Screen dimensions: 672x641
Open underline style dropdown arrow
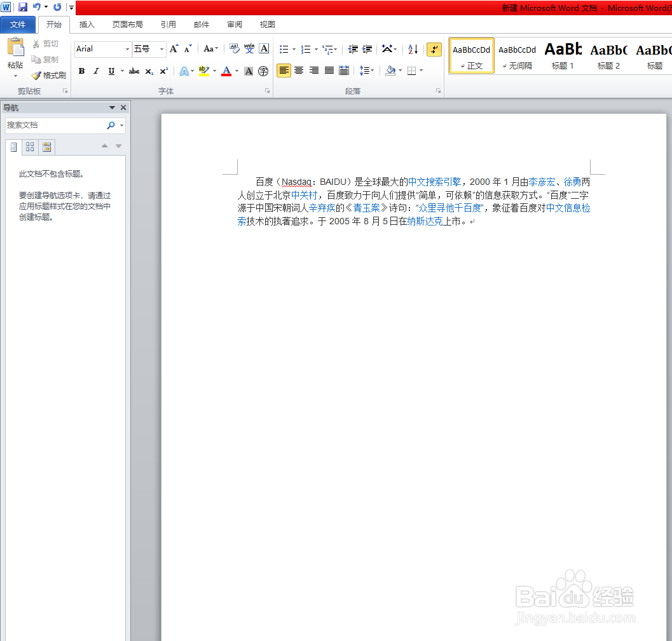click(x=122, y=71)
